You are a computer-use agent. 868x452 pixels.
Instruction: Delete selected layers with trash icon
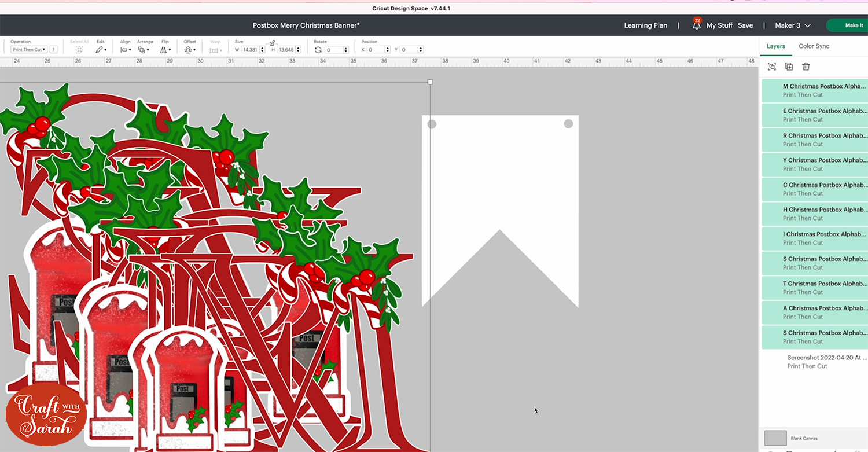point(806,67)
